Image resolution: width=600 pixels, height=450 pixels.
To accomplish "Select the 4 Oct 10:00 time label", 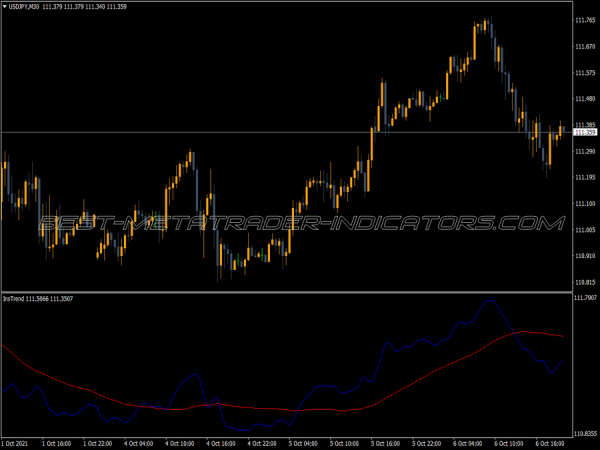I will (180, 443).
